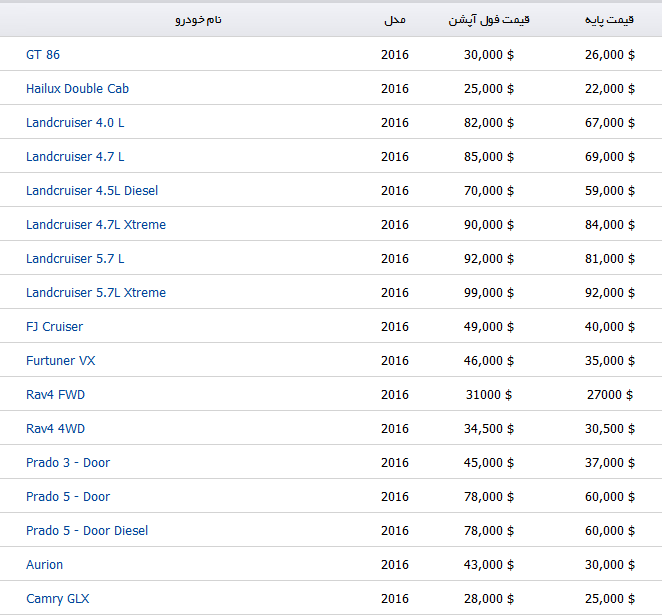
Task: Open the Hailux Double Cab link
Action: click(77, 89)
